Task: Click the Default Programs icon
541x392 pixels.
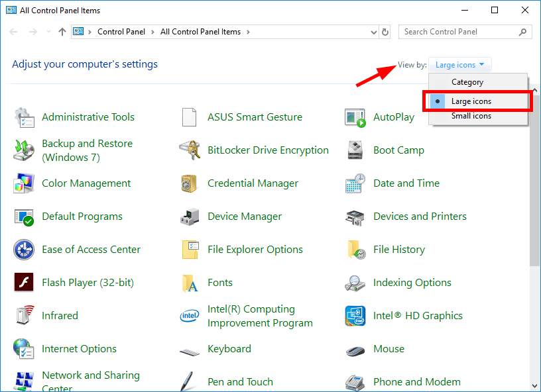Action: point(24,217)
